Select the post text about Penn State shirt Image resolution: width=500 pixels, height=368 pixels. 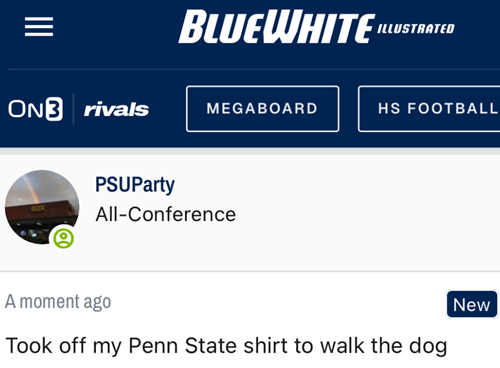[226, 346]
